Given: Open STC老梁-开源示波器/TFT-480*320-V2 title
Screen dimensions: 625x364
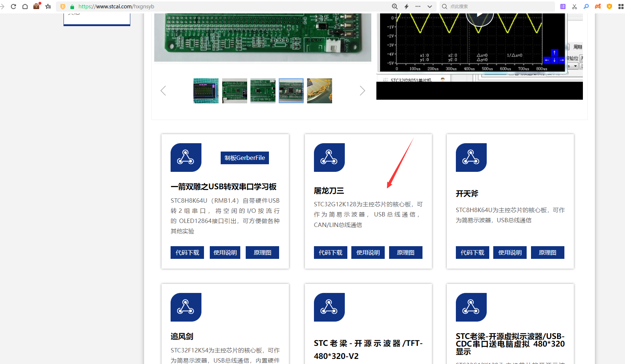Looking at the screenshot, I should [x=368, y=349].
